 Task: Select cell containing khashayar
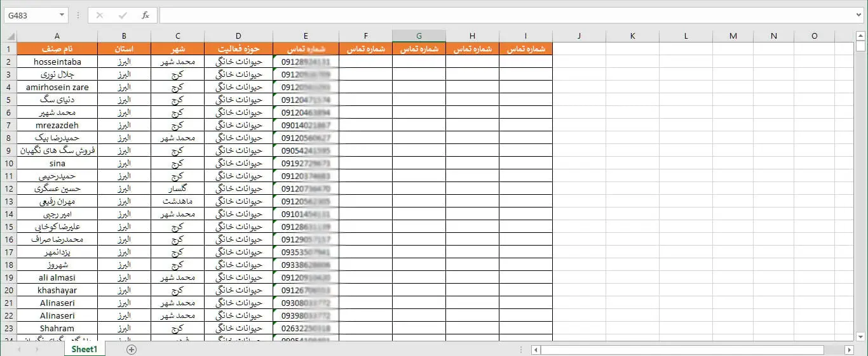click(57, 290)
